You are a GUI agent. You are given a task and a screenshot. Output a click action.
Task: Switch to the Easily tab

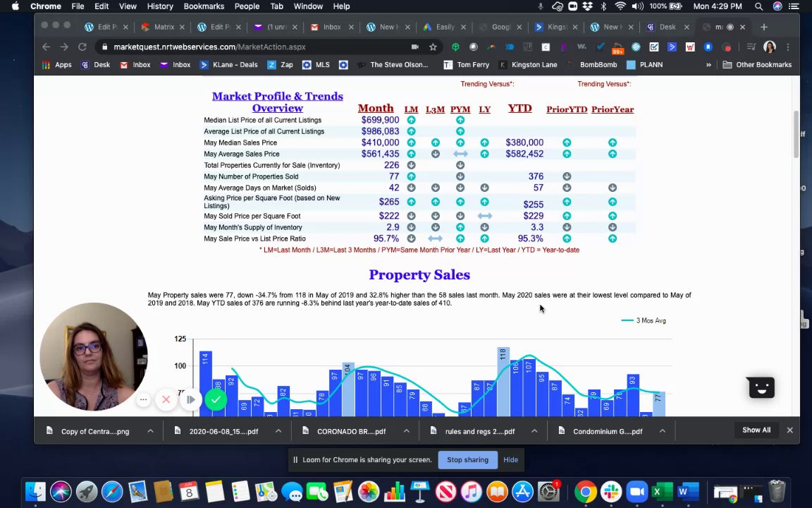tap(444, 27)
